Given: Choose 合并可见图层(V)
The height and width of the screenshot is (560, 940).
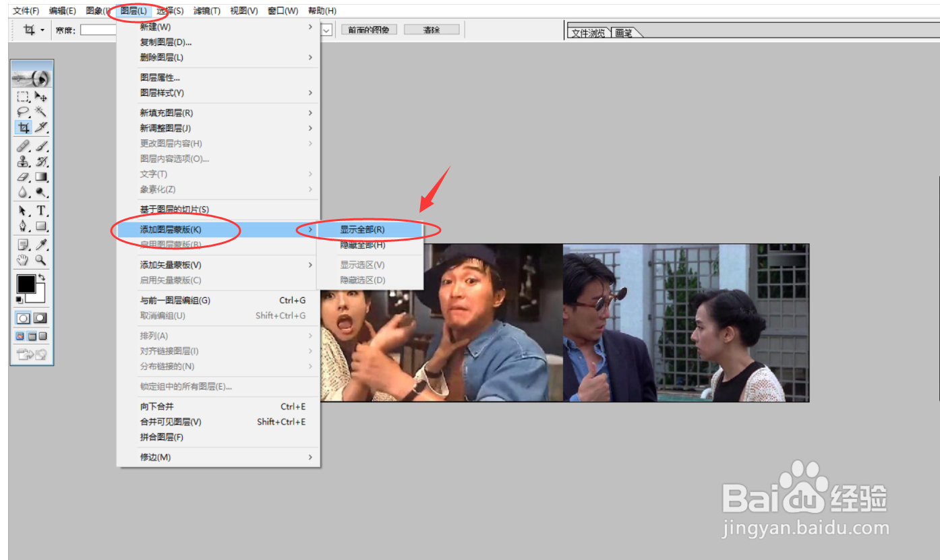Looking at the screenshot, I should [218, 422].
